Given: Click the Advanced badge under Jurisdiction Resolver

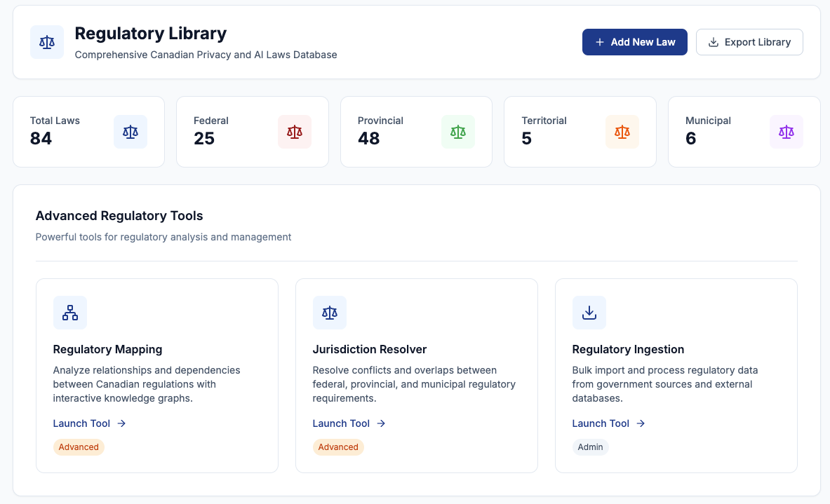Looking at the screenshot, I should [x=338, y=447].
